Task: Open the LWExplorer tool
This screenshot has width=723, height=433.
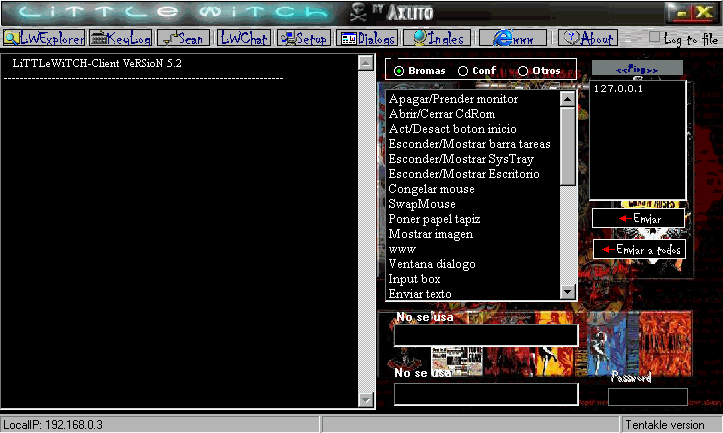Action: tap(43, 38)
